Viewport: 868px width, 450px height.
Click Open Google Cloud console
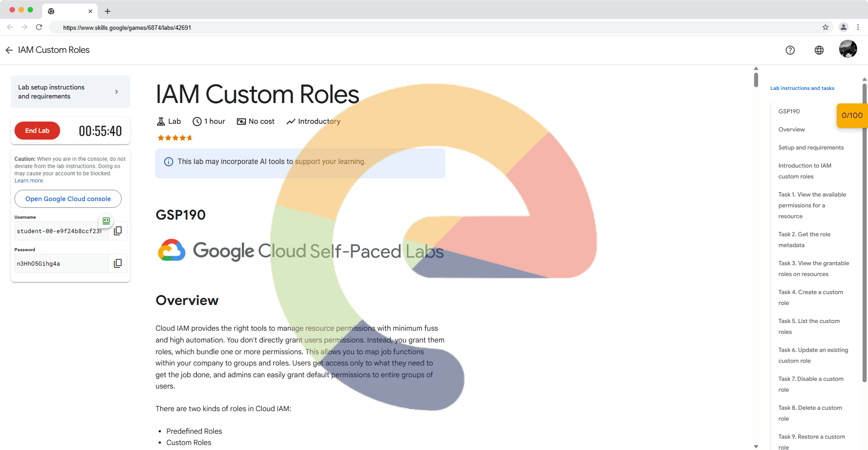(68, 199)
